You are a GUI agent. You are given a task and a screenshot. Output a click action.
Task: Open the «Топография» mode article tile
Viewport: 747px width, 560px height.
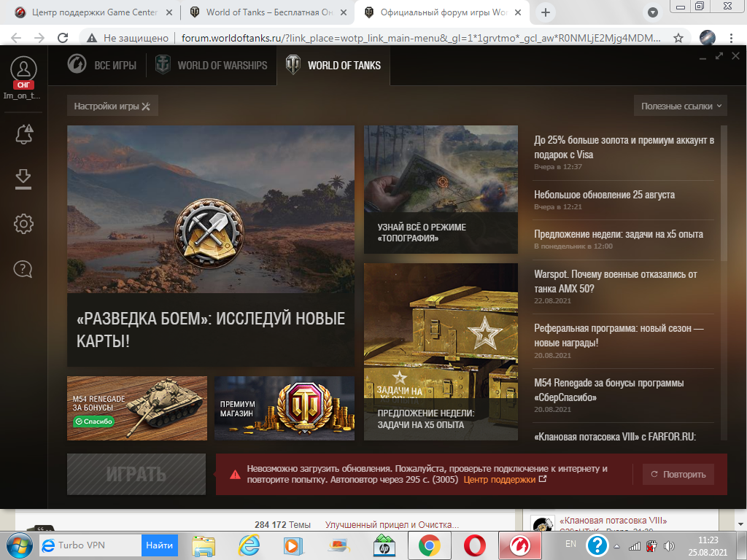(441, 190)
